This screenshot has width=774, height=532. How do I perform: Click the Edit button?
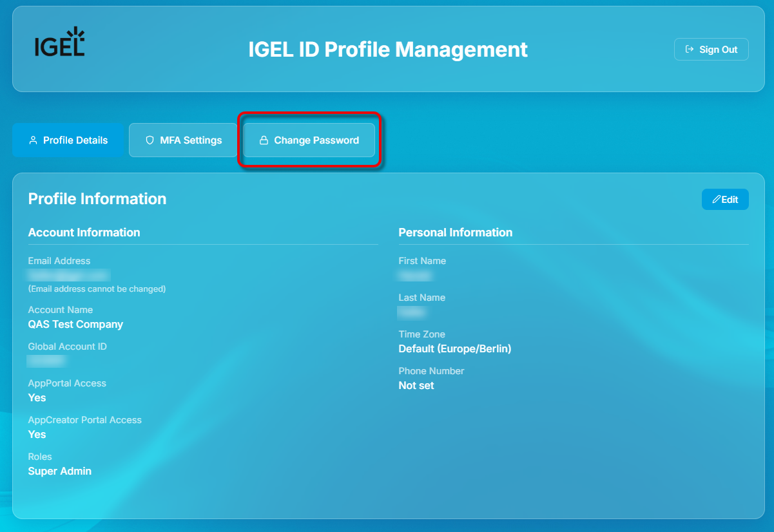point(725,199)
